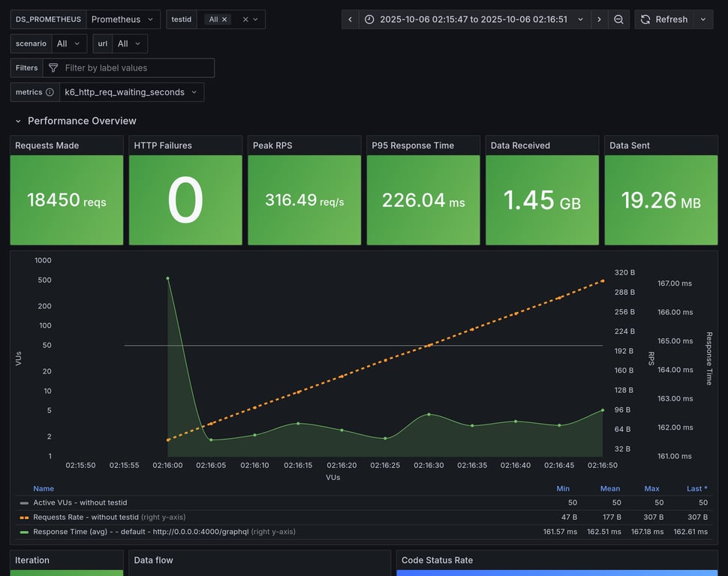Sort legend by Max column
728x576 pixels.
tap(651, 488)
